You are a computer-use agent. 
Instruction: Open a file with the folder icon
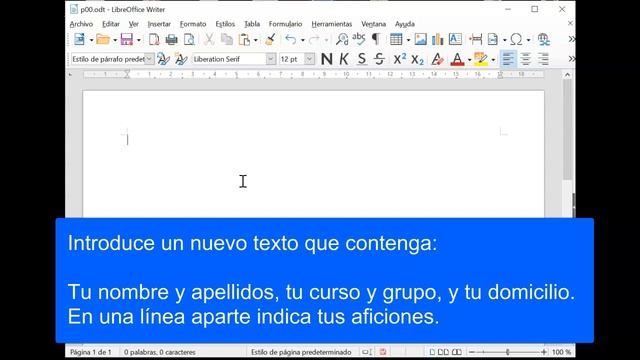click(x=103, y=40)
